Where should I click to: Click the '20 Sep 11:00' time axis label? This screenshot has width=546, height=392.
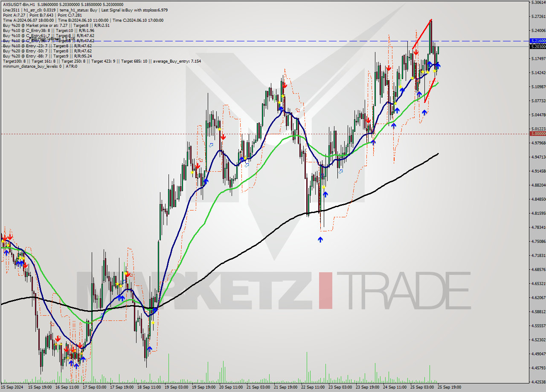point(231,387)
